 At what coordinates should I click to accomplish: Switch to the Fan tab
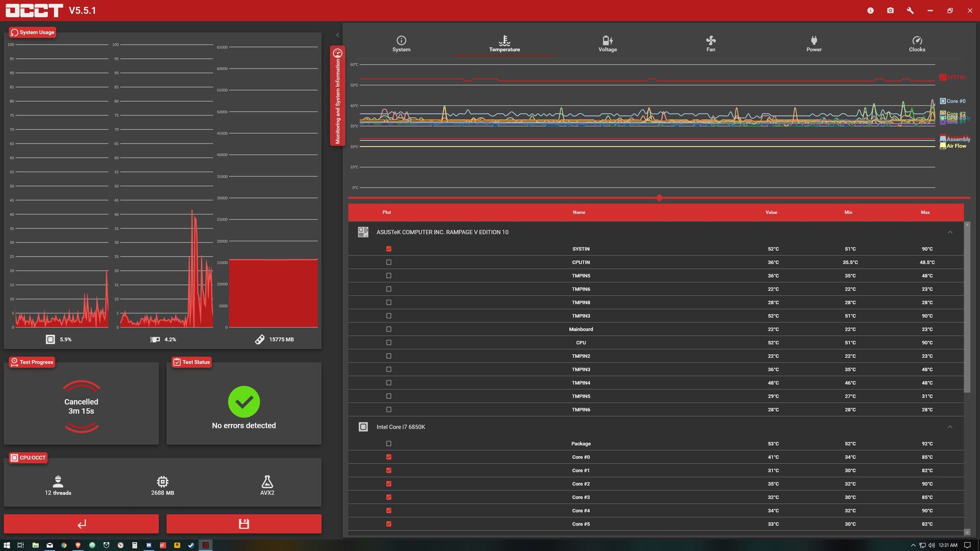tap(710, 44)
